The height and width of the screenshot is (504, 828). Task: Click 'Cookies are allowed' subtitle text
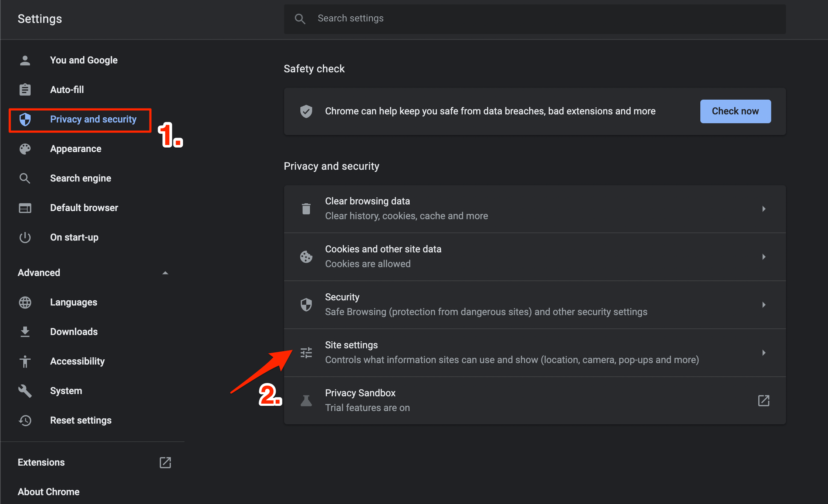pos(368,264)
